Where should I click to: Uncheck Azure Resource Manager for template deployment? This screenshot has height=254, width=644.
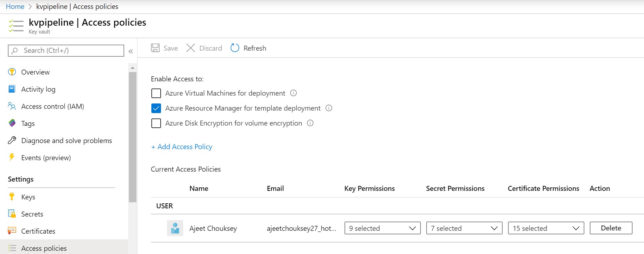tap(156, 108)
